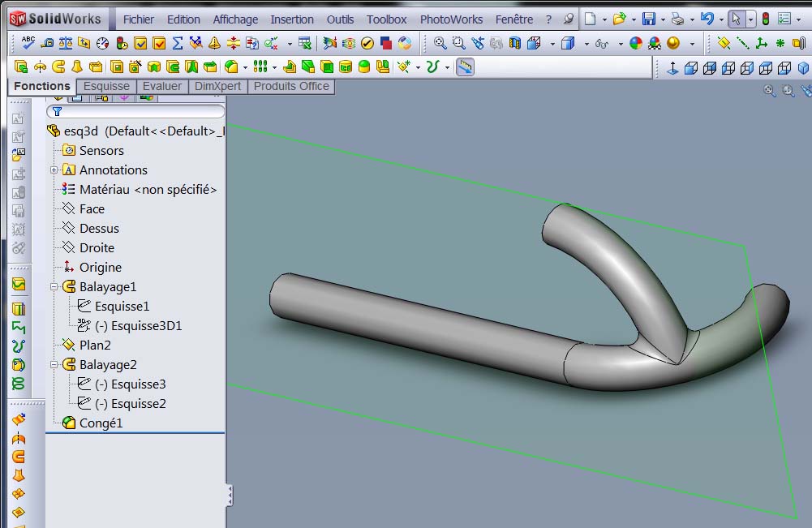Click the Reference Axis dashed line icon
The height and width of the screenshot is (528, 812).
(742, 44)
